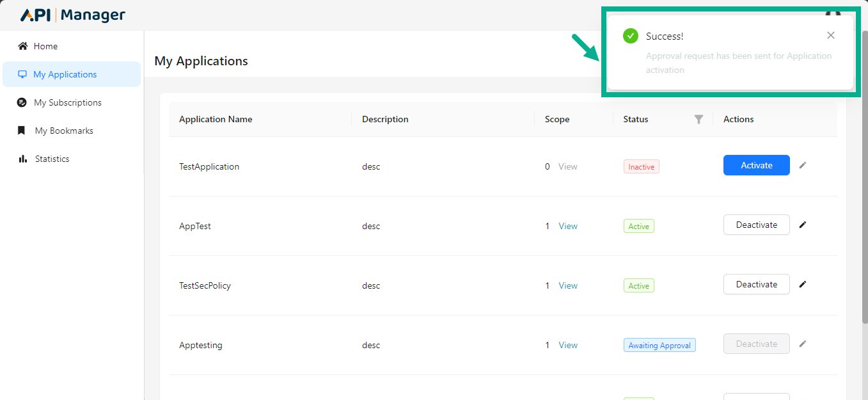
Task: Click the API Manager logo
Action: pos(72,15)
